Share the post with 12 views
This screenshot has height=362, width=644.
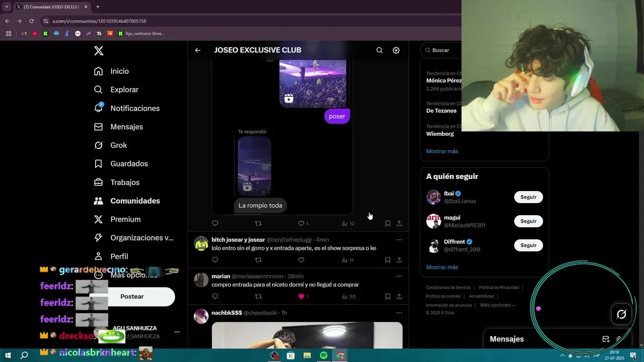coord(399,223)
